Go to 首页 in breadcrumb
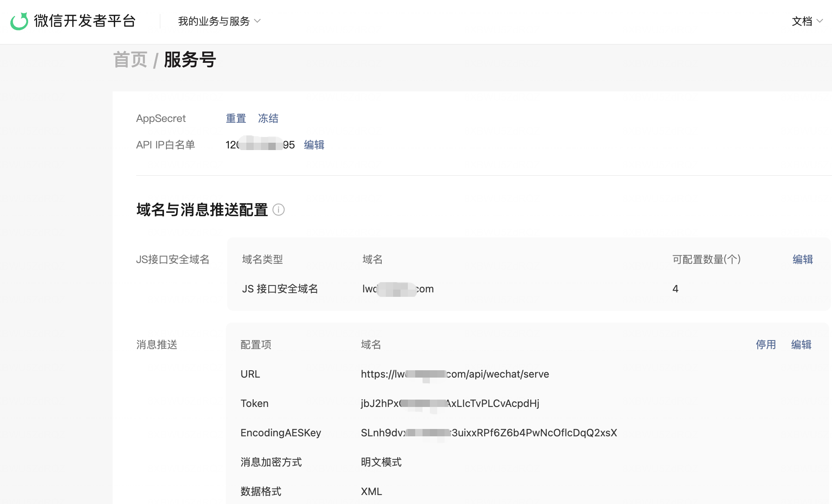 pos(130,60)
